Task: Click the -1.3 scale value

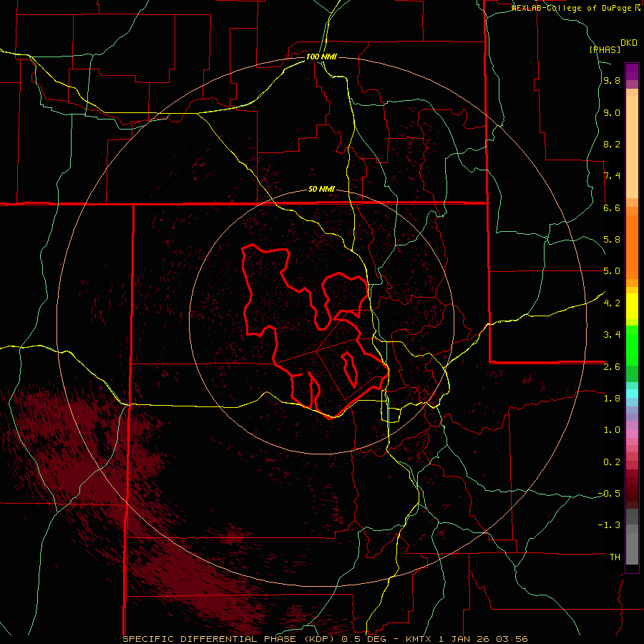Action: (609, 525)
